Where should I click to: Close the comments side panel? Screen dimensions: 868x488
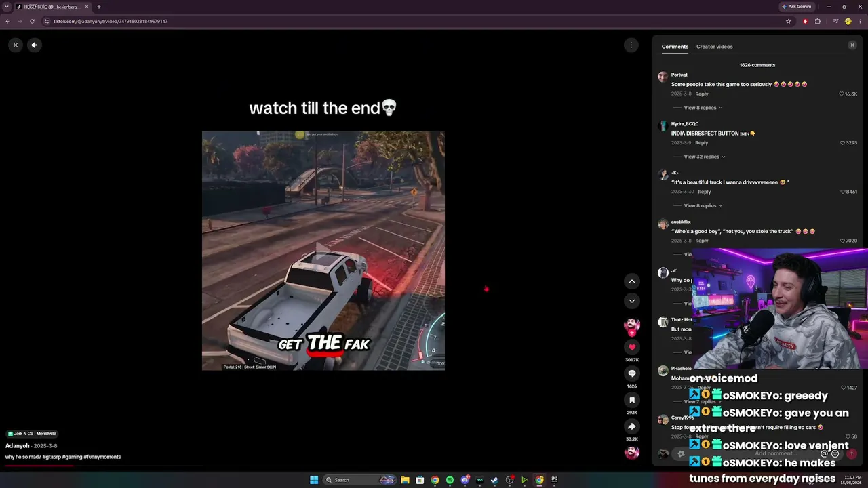coord(852,45)
